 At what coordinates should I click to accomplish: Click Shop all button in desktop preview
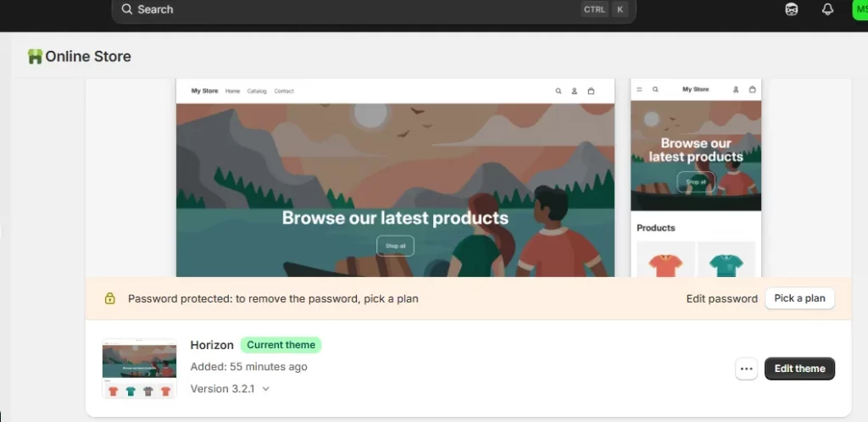395,246
